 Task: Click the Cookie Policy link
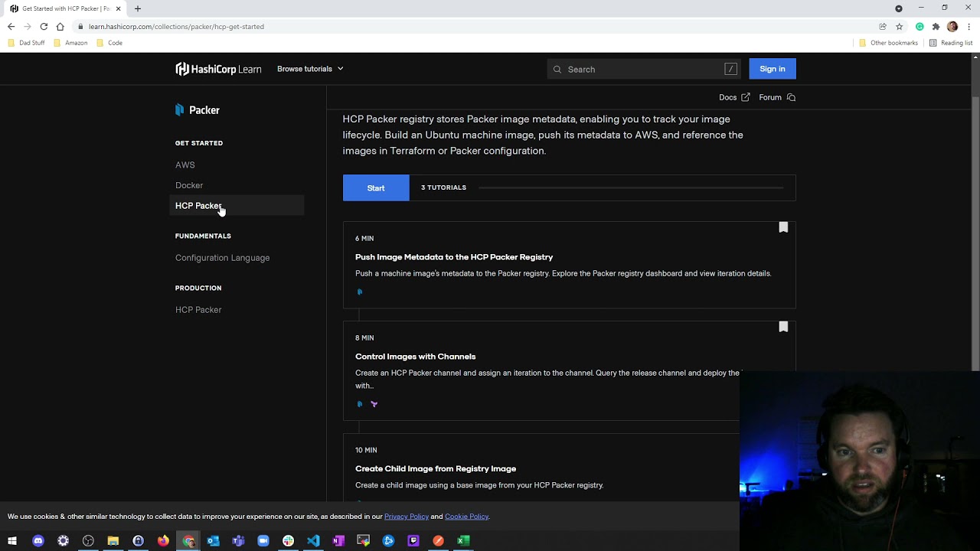click(466, 517)
